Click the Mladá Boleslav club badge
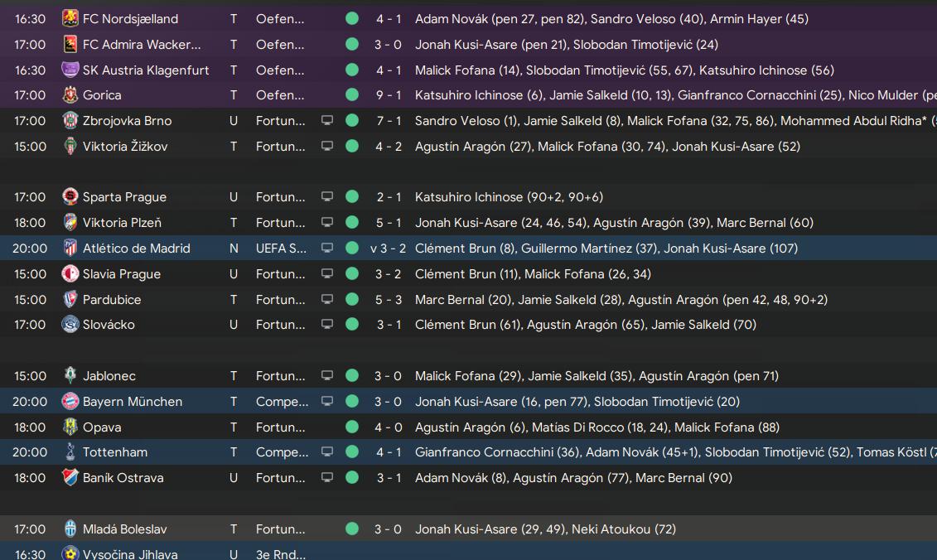Screen dimensions: 937x560 [x=70, y=529]
